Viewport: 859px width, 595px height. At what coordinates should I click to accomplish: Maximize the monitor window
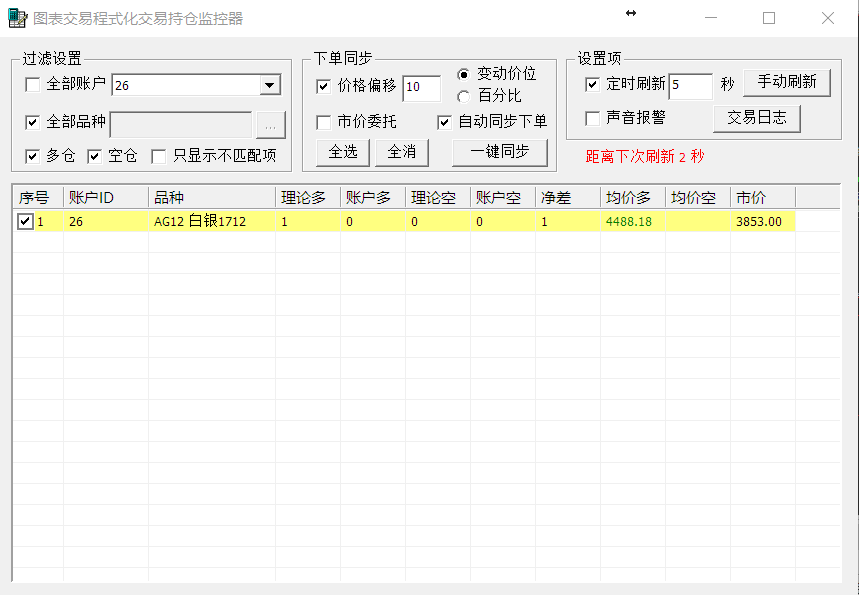(x=769, y=18)
